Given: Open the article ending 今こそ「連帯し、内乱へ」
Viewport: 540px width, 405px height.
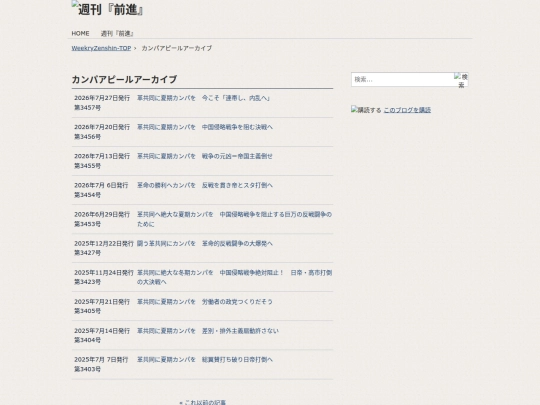Looking at the screenshot, I should [x=203, y=98].
